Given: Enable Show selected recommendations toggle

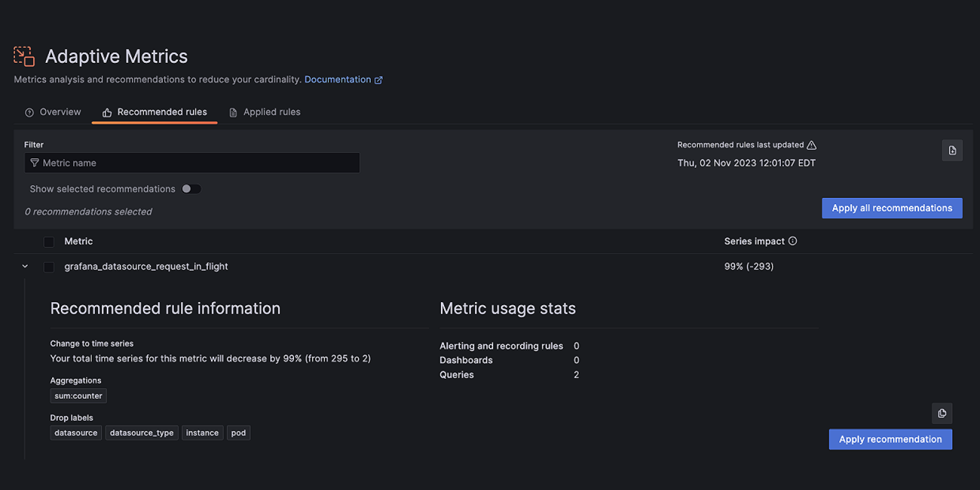Looking at the screenshot, I should [191, 188].
